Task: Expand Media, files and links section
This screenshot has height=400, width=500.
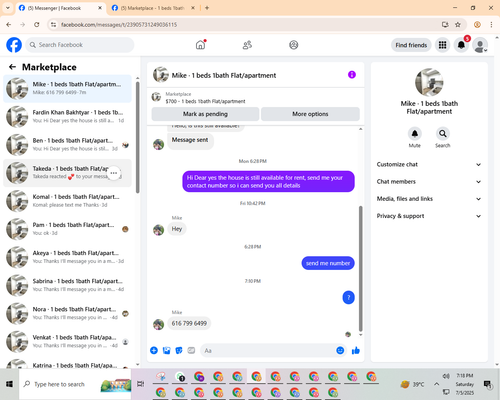Action: click(x=429, y=199)
